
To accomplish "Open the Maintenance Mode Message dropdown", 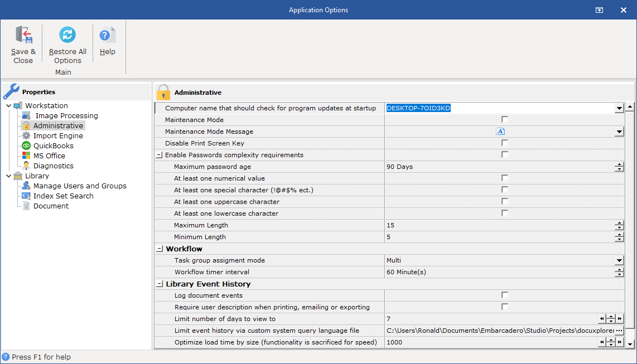I will [619, 132].
